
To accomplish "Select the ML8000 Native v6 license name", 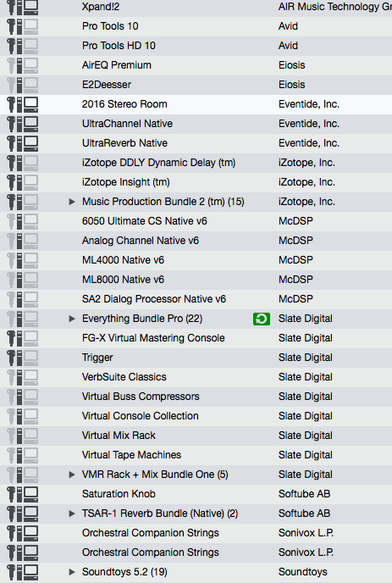I will click(x=123, y=280).
